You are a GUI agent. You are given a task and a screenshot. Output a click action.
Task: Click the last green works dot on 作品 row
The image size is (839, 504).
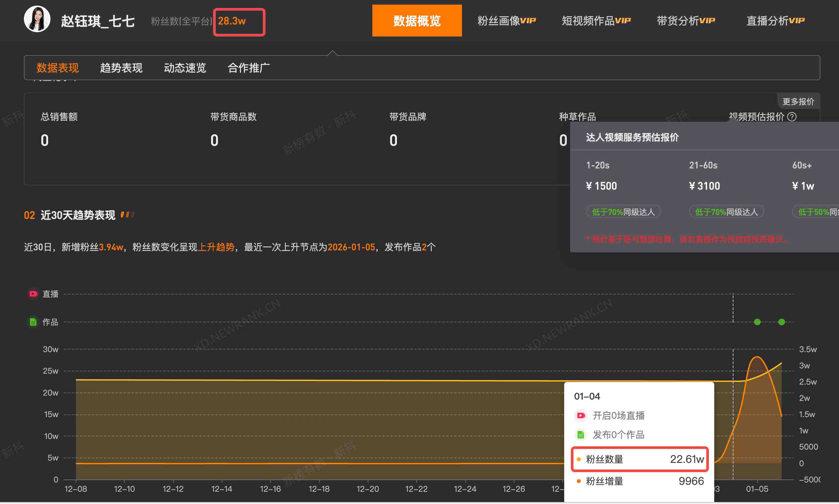pos(782,322)
